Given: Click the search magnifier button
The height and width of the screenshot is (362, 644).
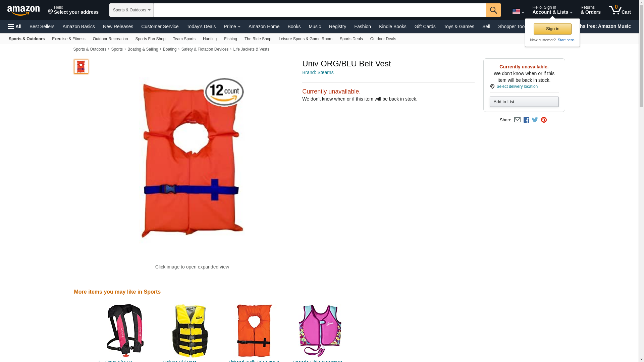Looking at the screenshot, I should tap(493, 10).
